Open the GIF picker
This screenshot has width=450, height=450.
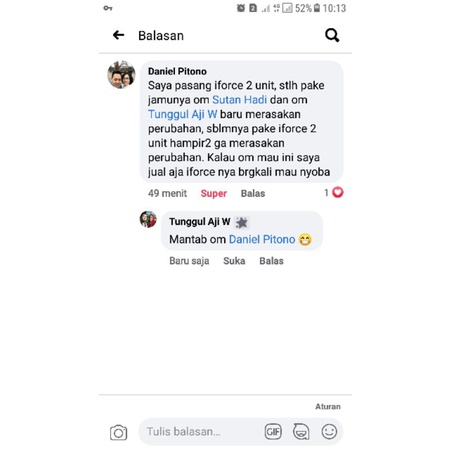tap(273, 432)
